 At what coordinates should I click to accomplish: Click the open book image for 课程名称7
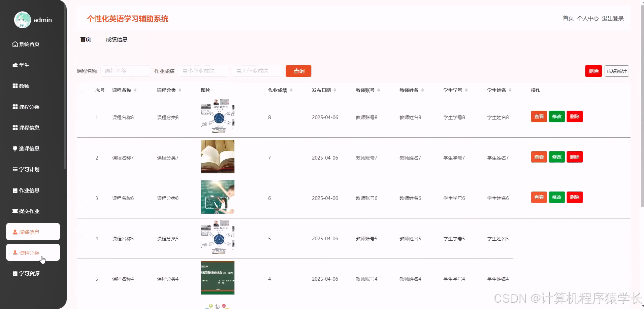(x=217, y=157)
